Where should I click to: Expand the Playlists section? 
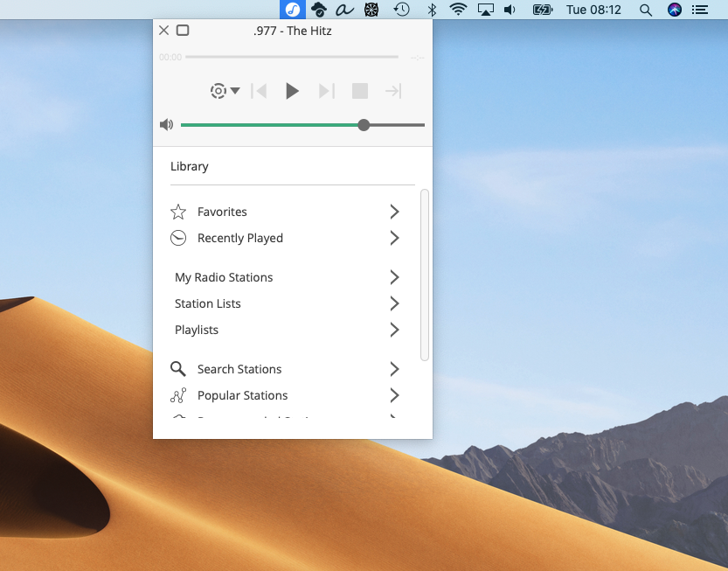tap(393, 330)
